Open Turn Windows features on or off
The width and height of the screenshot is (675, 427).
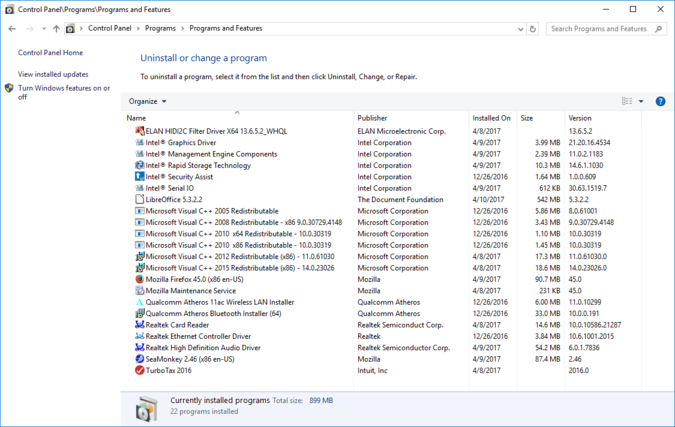pos(64,92)
